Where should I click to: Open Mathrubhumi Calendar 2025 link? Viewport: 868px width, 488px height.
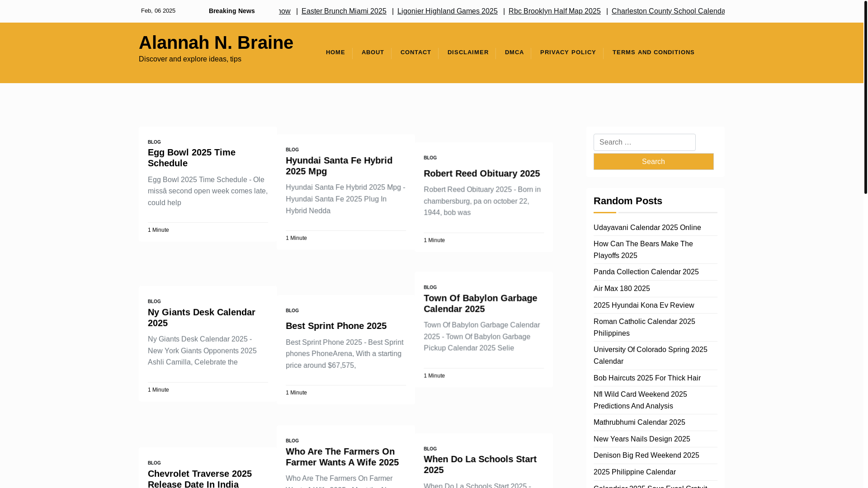click(x=639, y=422)
